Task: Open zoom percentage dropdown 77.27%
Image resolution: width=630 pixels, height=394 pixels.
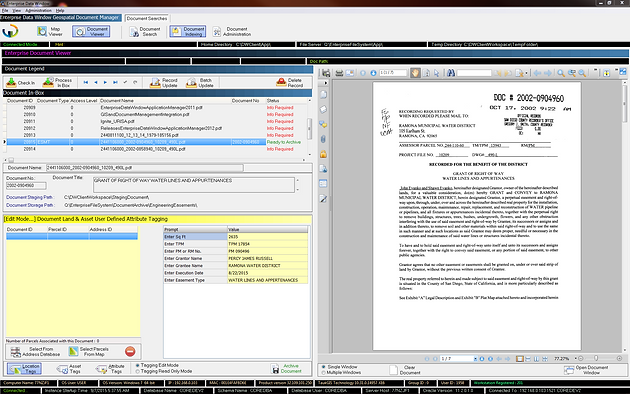Action: [575, 358]
